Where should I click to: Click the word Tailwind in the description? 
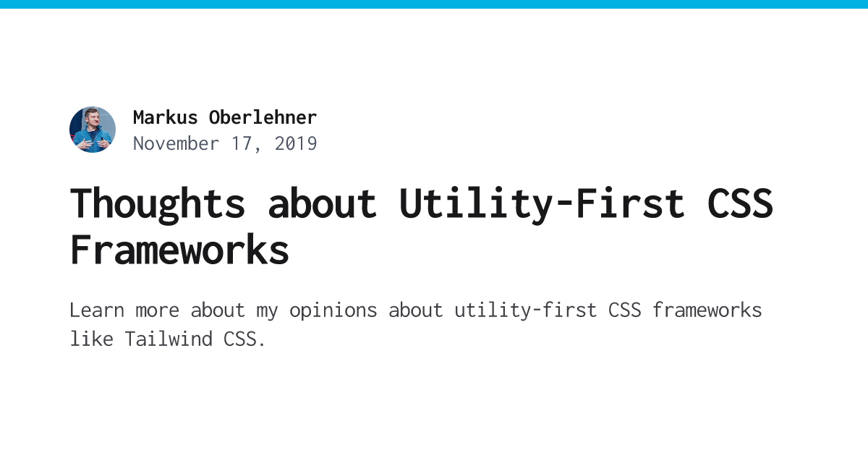click(169, 338)
